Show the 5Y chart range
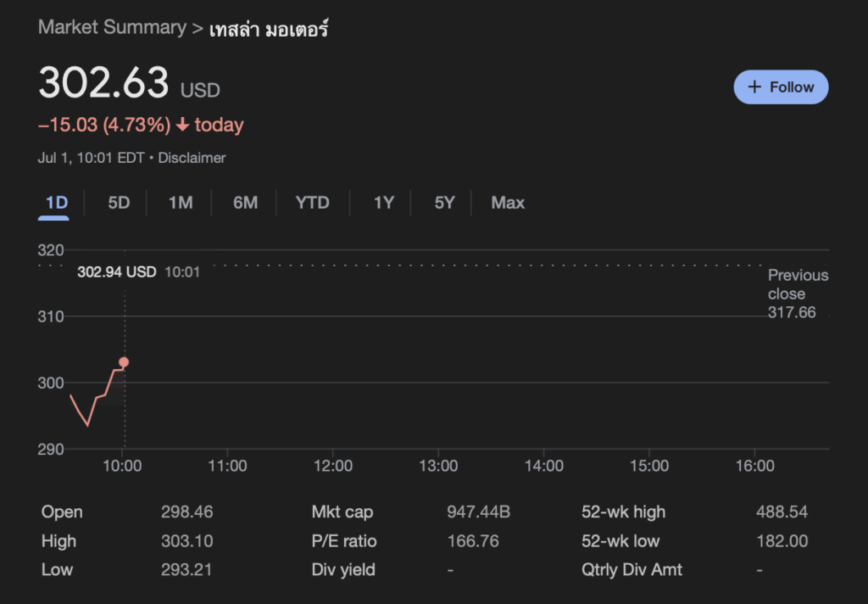The image size is (868, 604). tap(444, 203)
